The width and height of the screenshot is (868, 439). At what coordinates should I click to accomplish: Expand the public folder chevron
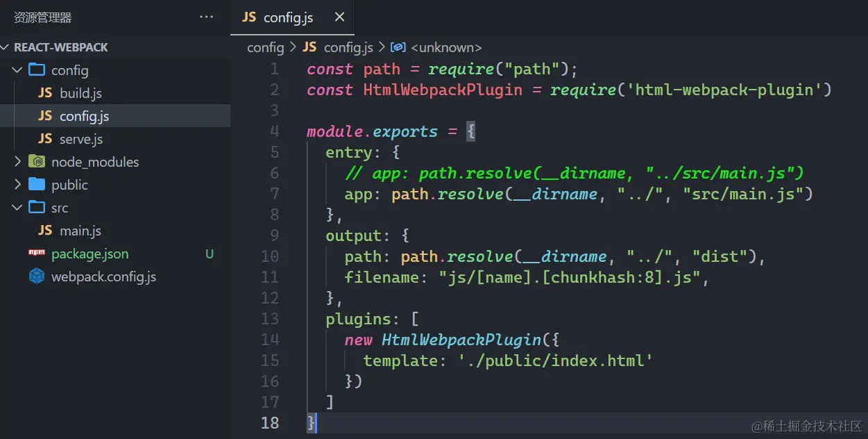click(17, 185)
